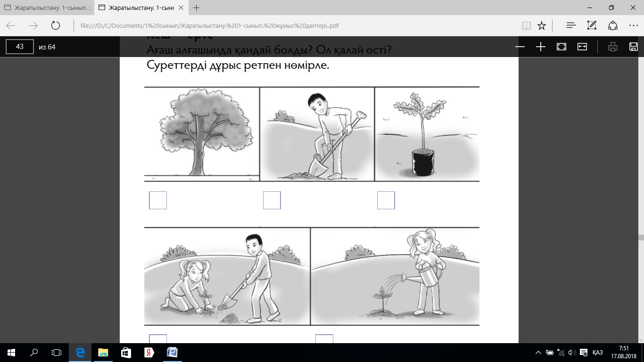644x362 pixels.
Task: Click the picture of the boy digging
Action: (317, 134)
